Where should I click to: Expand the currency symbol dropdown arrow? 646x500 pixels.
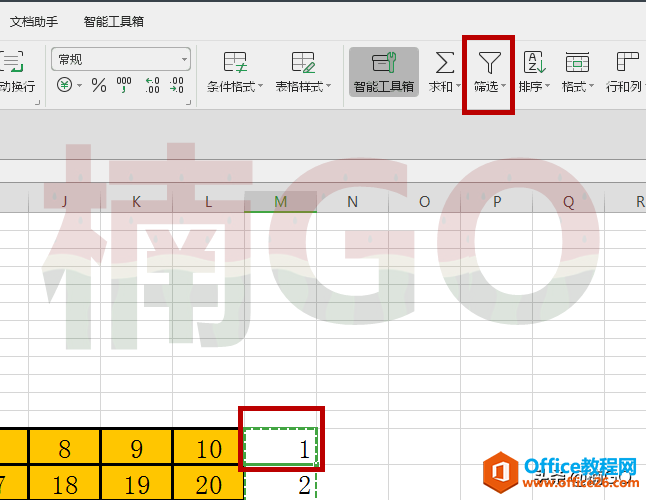click(x=79, y=86)
